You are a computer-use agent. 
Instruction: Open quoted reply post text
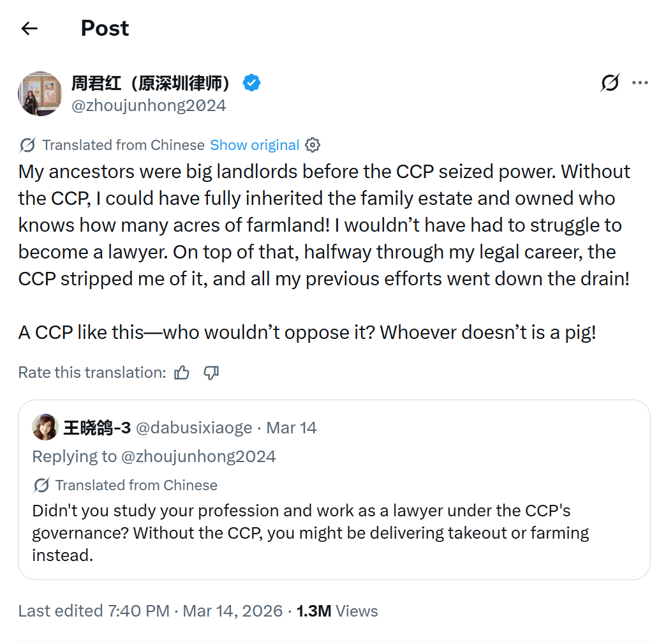(x=310, y=532)
